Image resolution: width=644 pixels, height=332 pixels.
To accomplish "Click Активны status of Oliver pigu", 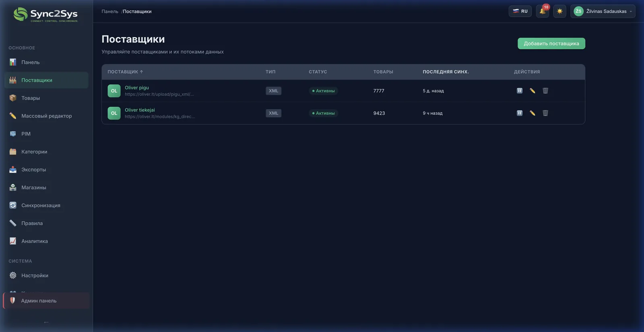I will click(x=323, y=91).
